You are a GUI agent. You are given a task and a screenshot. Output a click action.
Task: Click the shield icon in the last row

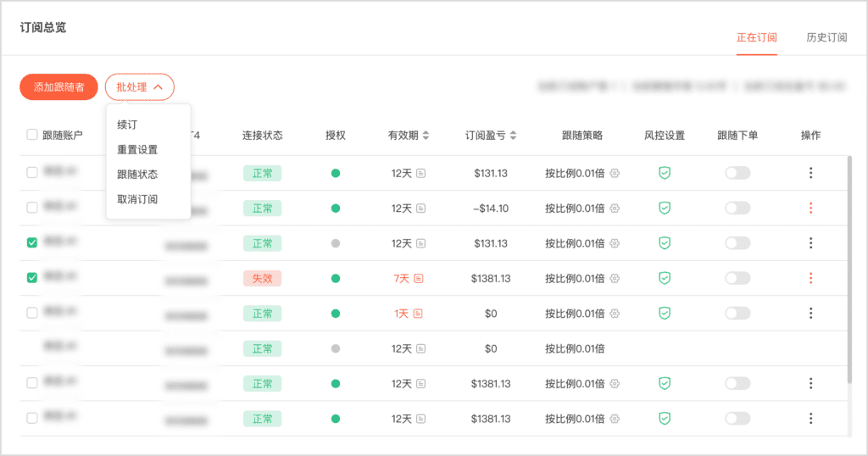click(665, 419)
